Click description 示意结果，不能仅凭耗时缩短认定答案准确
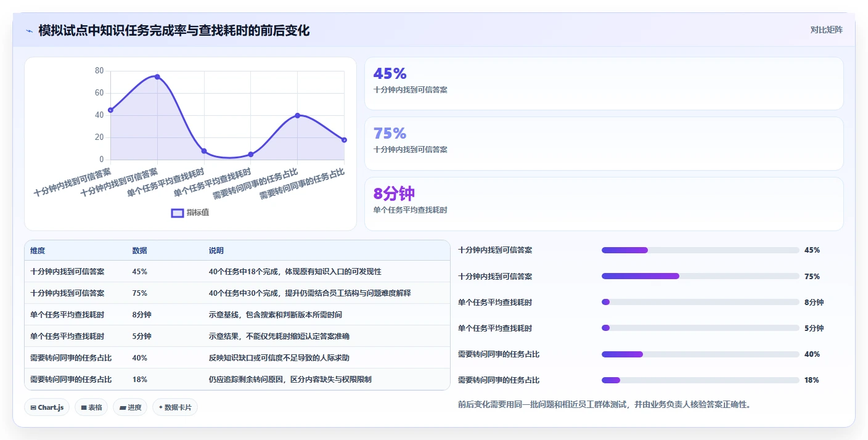 point(279,336)
